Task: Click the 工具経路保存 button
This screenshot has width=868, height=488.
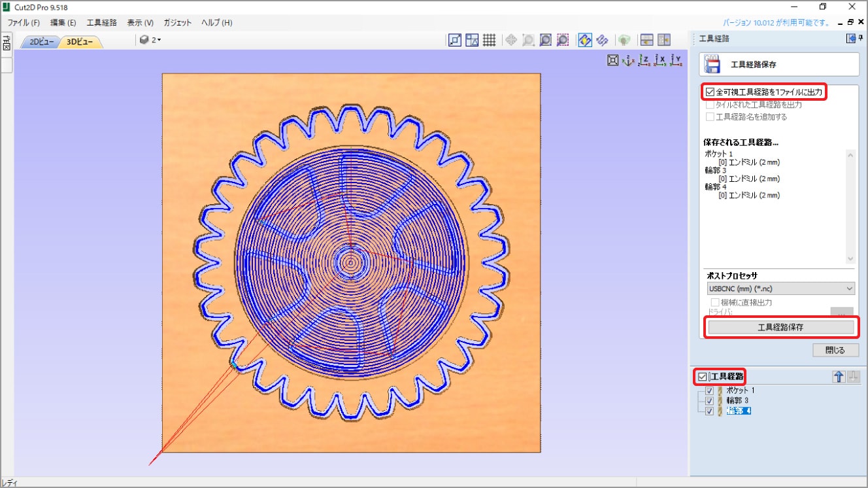Action: pyautogui.click(x=780, y=327)
